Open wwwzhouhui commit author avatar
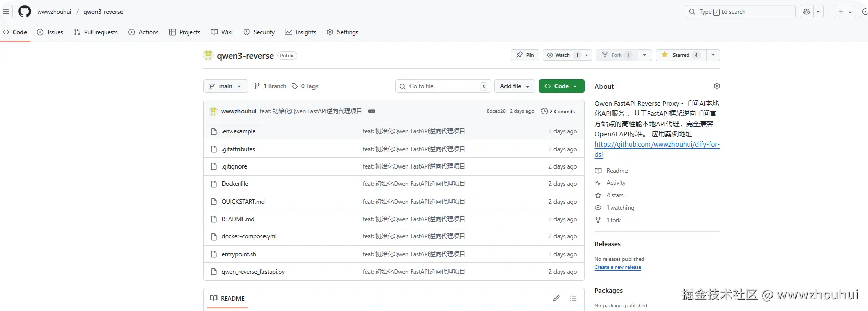This screenshot has height=311, width=868. click(x=213, y=111)
